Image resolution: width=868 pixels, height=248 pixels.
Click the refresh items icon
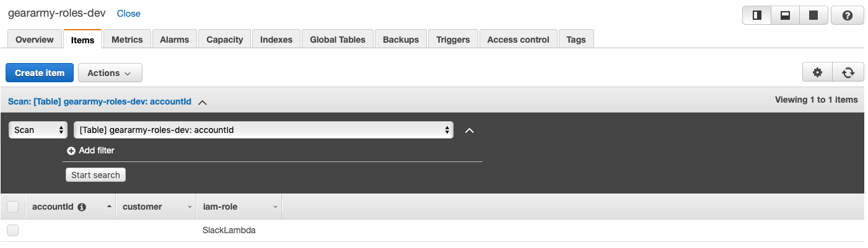pos(848,72)
